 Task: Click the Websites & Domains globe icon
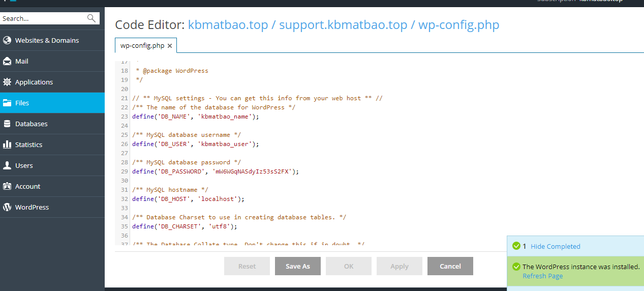(7, 40)
